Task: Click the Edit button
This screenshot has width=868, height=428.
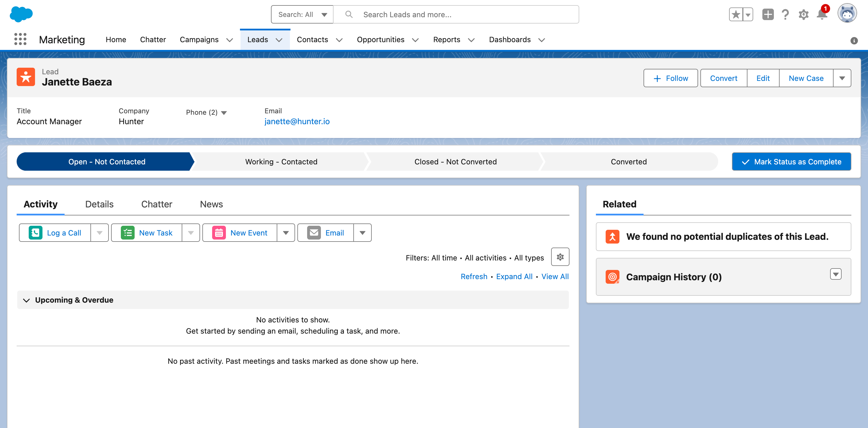Action: point(763,78)
